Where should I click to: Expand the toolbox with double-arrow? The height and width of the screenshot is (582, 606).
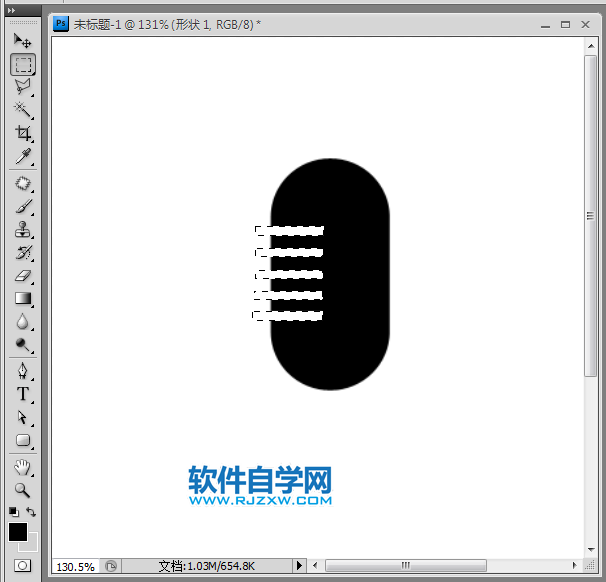pyautogui.click(x=12, y=10)
